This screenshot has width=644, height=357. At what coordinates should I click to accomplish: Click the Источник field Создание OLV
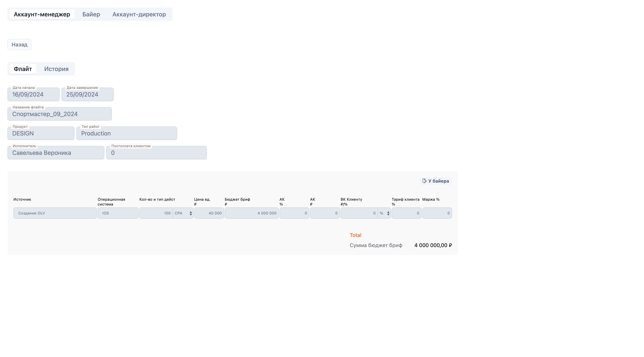55,213
